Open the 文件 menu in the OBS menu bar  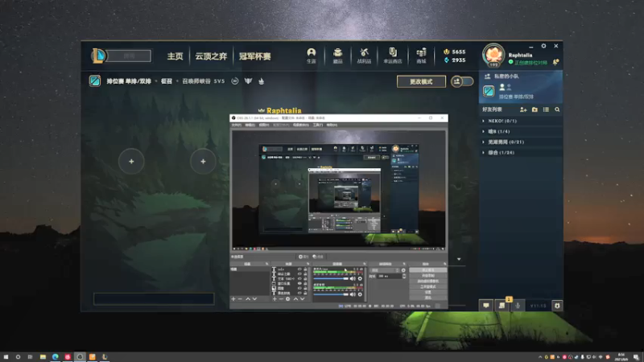(x=236, y=125)
